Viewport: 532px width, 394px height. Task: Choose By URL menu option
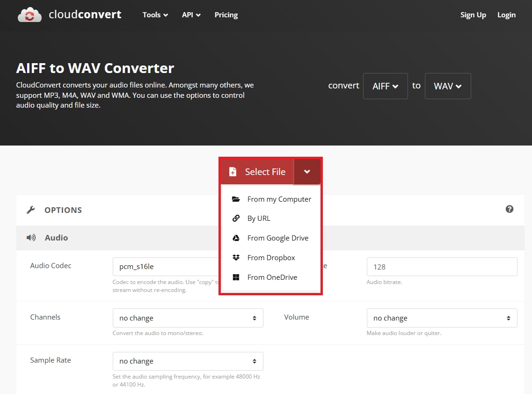271,218
